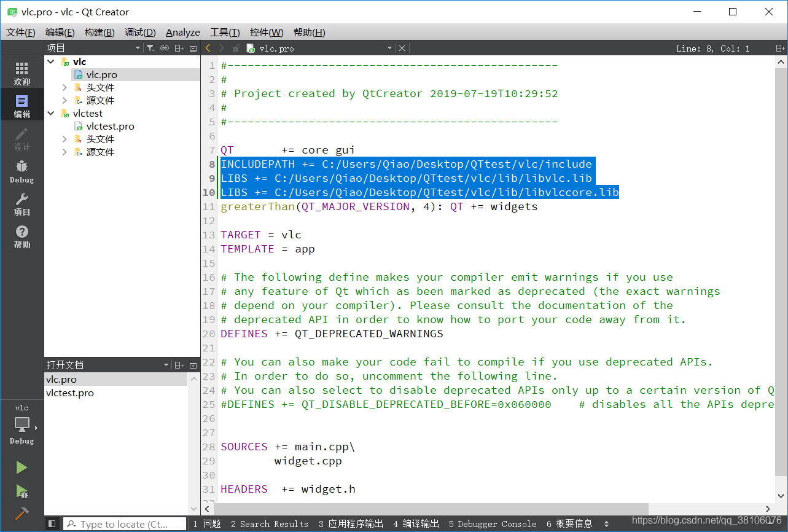This screenshot has width=788, height=532.
Task: Open the 设计 (Design) mode
Action: point(22,139)
